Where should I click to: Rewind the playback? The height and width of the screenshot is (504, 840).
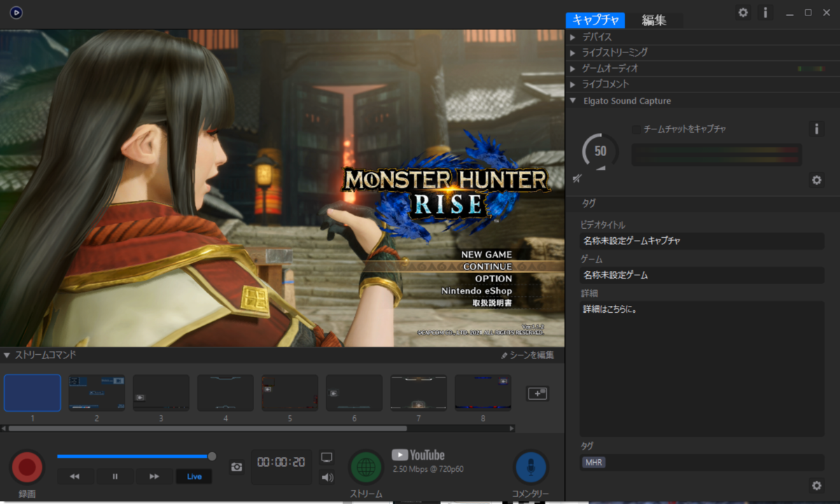coord(75,477)
